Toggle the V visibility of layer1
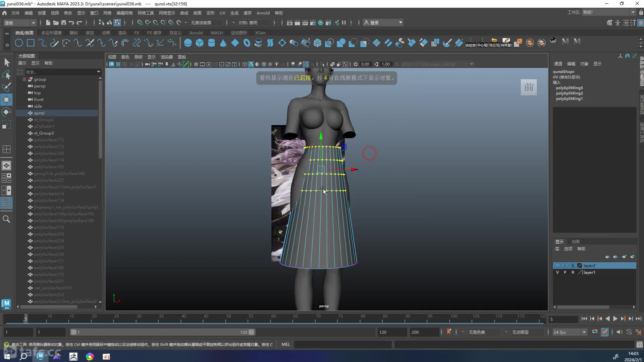This screenshot has width=644, height=362. (557, 273)
